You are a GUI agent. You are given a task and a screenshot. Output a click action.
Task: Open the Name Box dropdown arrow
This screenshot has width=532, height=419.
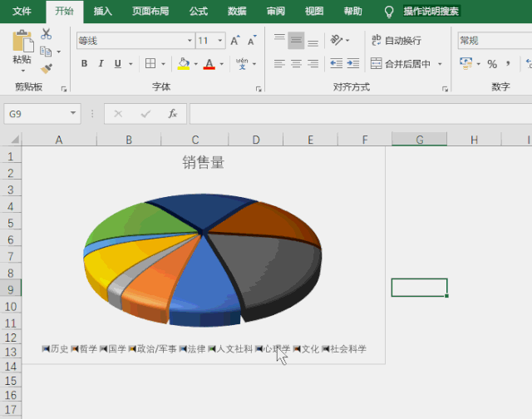coord(73,113)
